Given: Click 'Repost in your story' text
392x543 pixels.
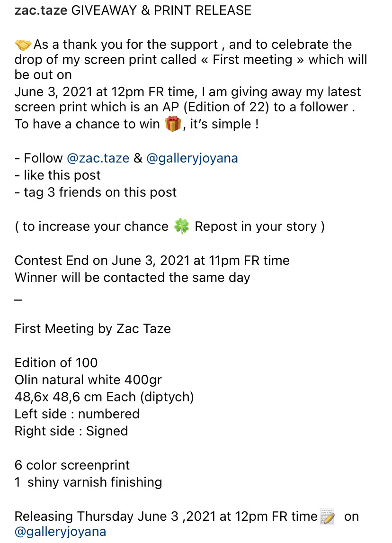Looking at the screenshot, I should coord(256,226).
